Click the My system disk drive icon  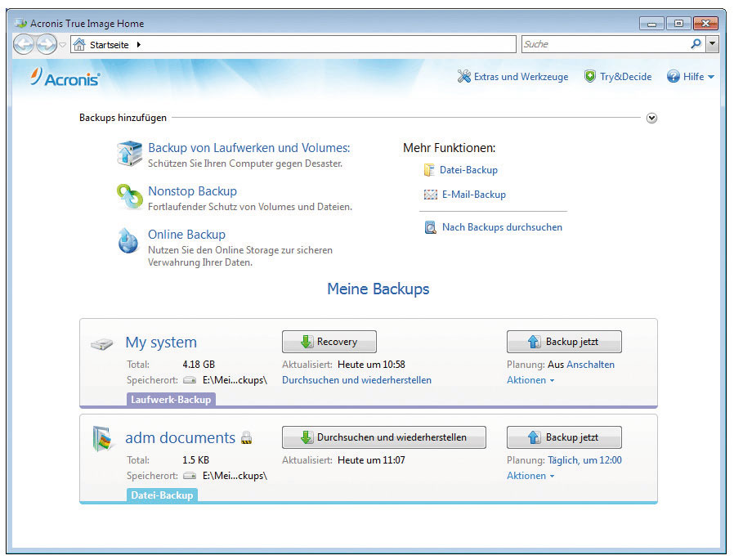click(102, 344)
